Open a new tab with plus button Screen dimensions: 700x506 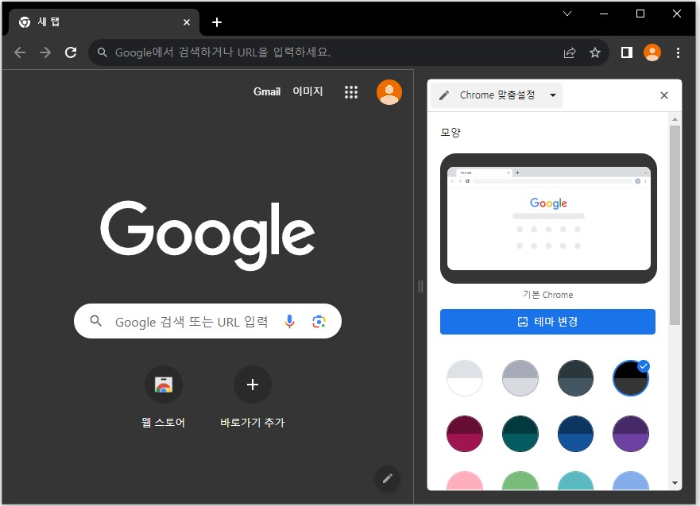[x=217, y=22]
